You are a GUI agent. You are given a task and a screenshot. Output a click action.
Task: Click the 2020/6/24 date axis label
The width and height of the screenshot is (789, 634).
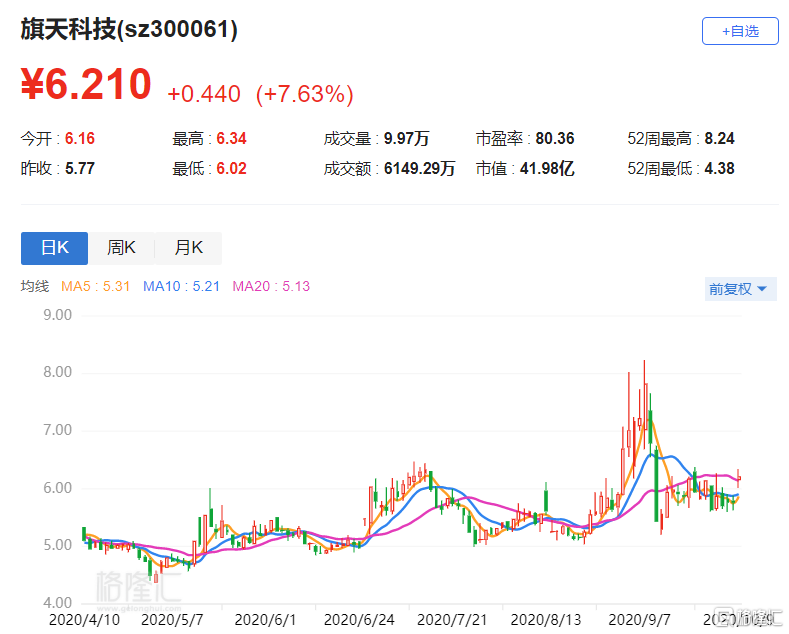[359, 620]
